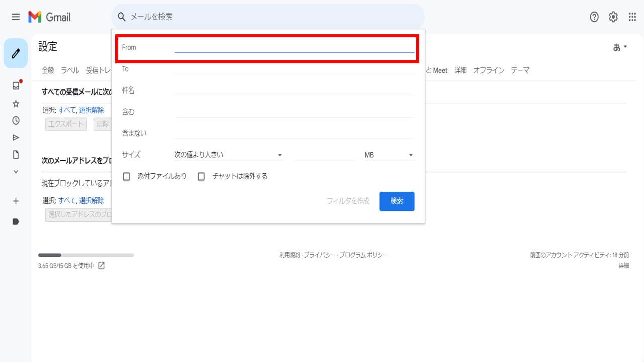Click the pencil compose icon

[x=16, y=53]
